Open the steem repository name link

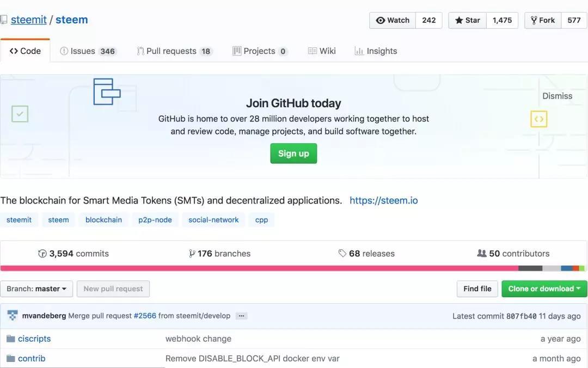[72, 20]
